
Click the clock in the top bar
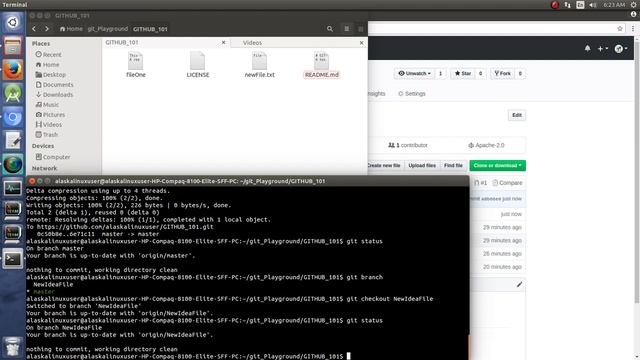614,5
